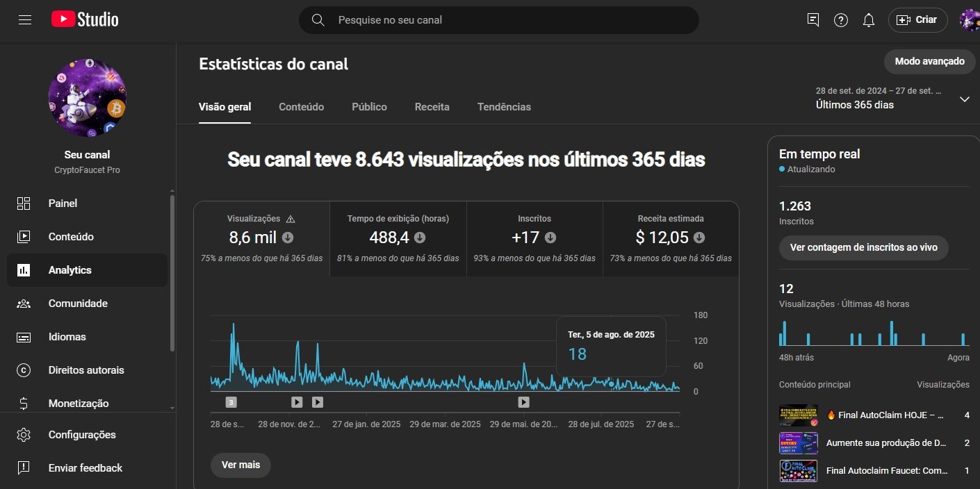980x489 pixels.
Task: Click the Final AutoClaim HOJE video title
Action: tap(885, 415)
